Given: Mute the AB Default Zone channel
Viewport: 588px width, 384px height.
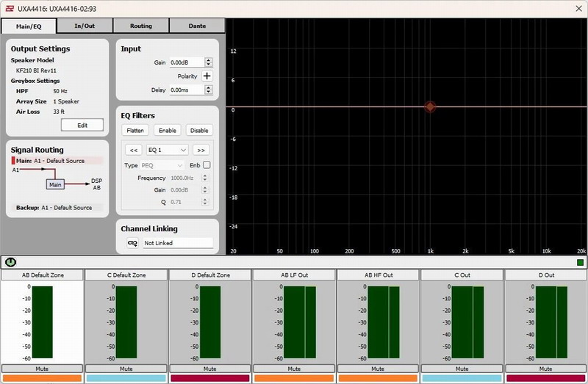Looking at the screenshot, I should pyautogui.click(x=42, y=369).
